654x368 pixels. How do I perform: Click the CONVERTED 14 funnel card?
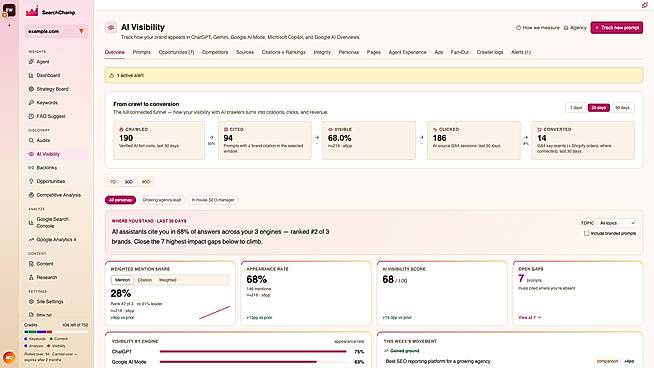(583, 140)
